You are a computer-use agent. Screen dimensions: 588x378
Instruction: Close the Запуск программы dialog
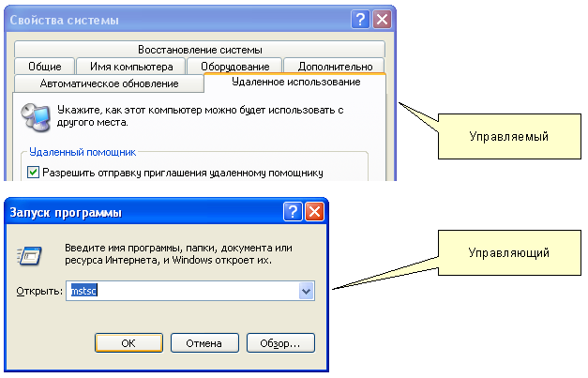point(313,212)
